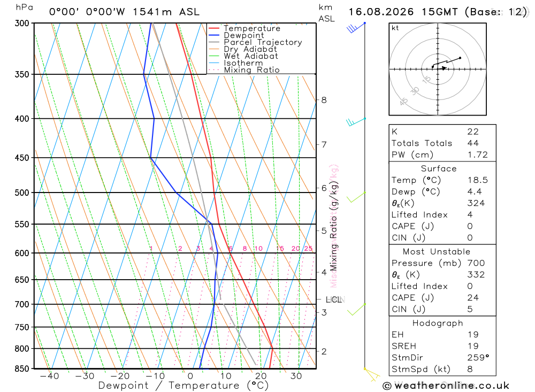535x392 pixels.
Task: Click the kt label in the hodograph
Action: pyautogui.click(x=395, y=28)
